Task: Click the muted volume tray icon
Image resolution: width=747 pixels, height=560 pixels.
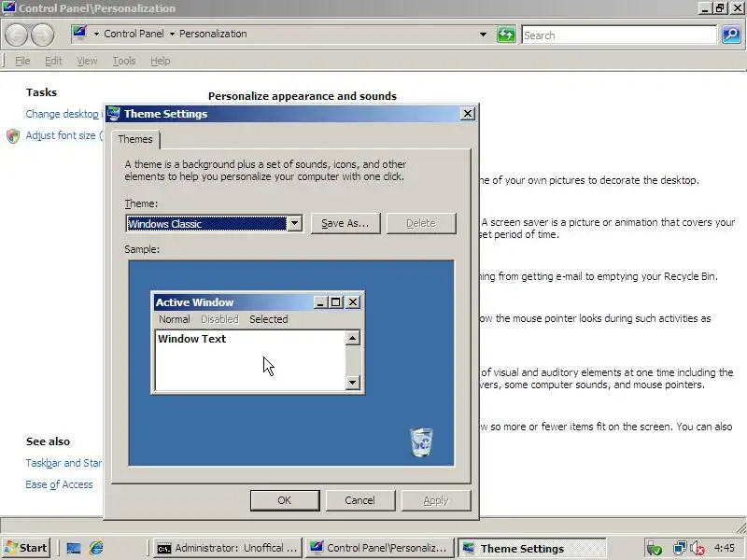Action: (698, 549)
